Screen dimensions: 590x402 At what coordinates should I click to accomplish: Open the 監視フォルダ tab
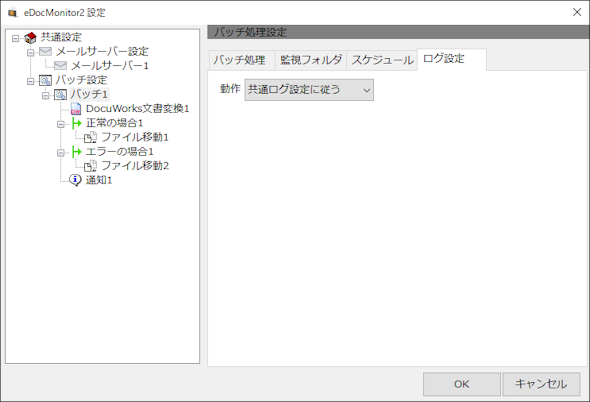311,60
